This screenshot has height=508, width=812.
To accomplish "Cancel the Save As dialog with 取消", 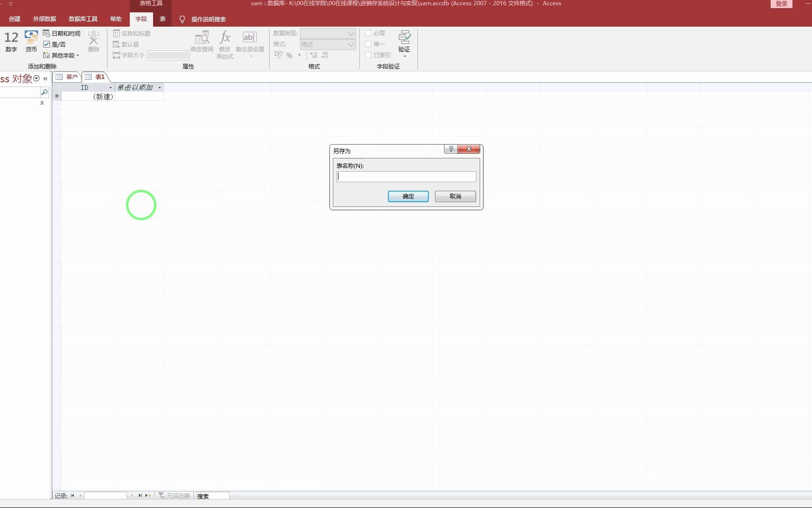I will tap(455, 196).
